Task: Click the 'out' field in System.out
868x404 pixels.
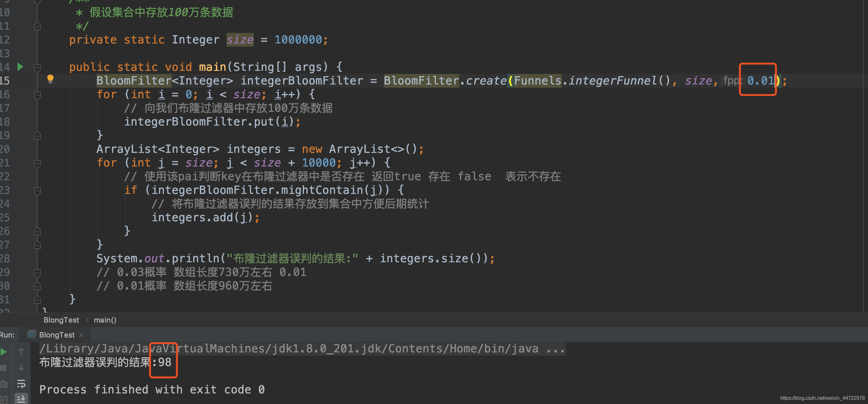Action: point(154,258)
